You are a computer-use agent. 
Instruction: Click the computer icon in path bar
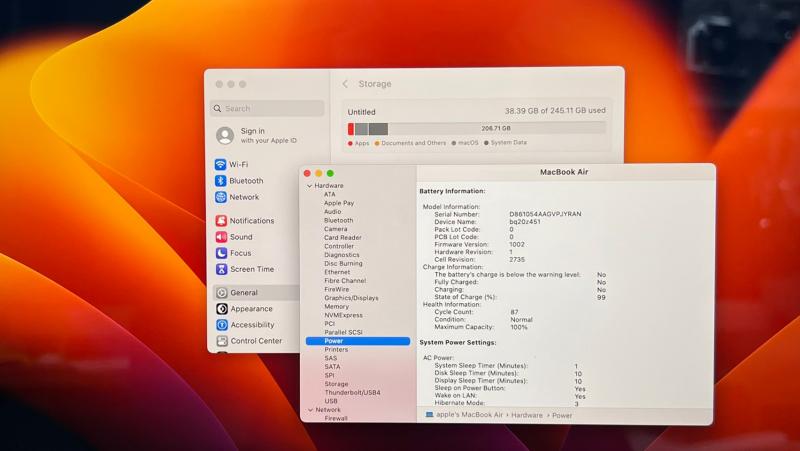[429, 415]
